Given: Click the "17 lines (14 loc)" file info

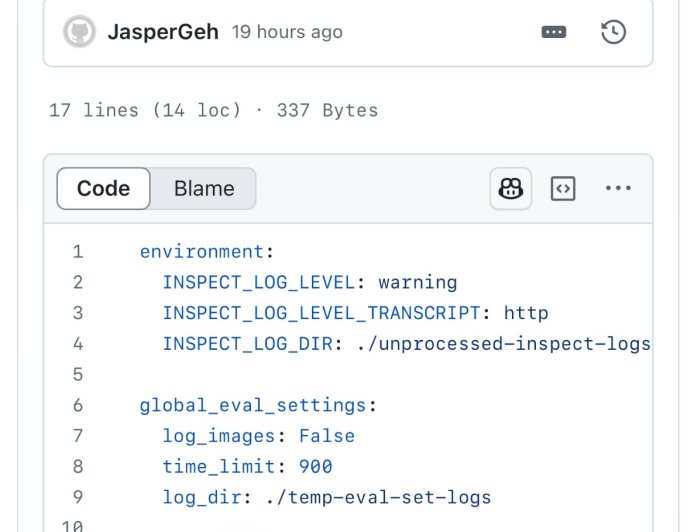Looking at the screenshot, I should point(145,110).
